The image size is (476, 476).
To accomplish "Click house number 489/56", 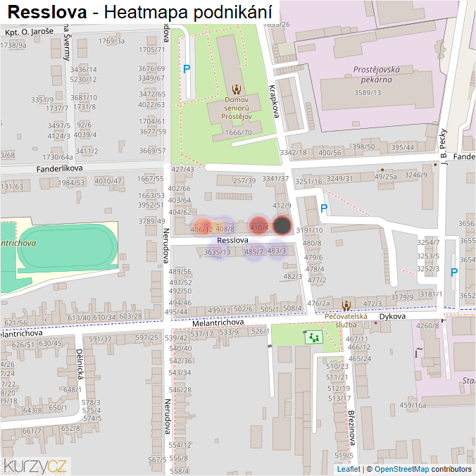I will click(180, 271).
